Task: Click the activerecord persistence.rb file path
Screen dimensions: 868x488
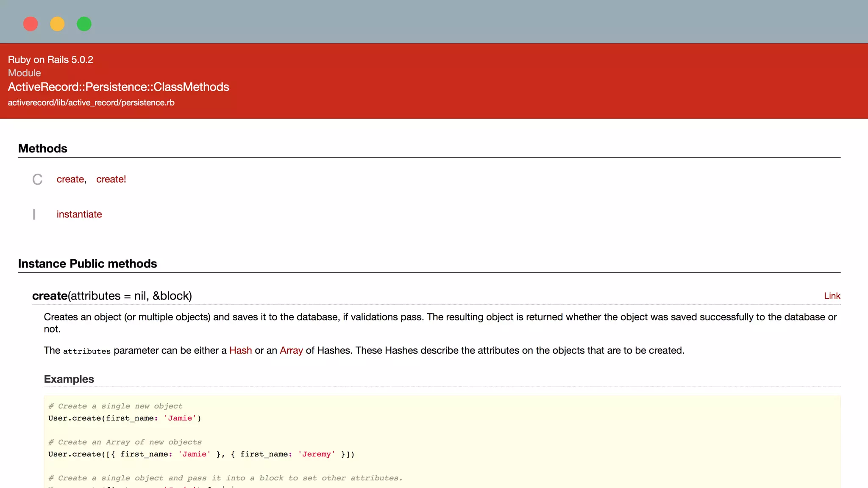Action: [91, 103]
